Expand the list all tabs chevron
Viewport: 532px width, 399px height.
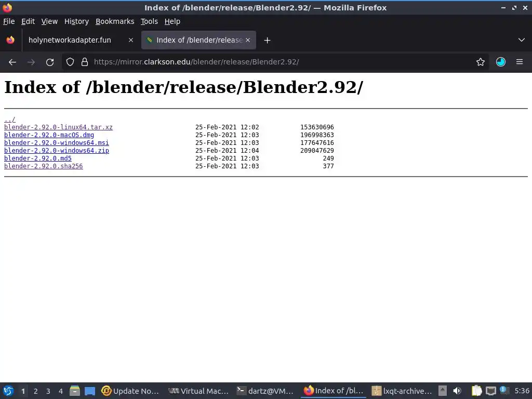pyautogui.click(x=522, y=40)
